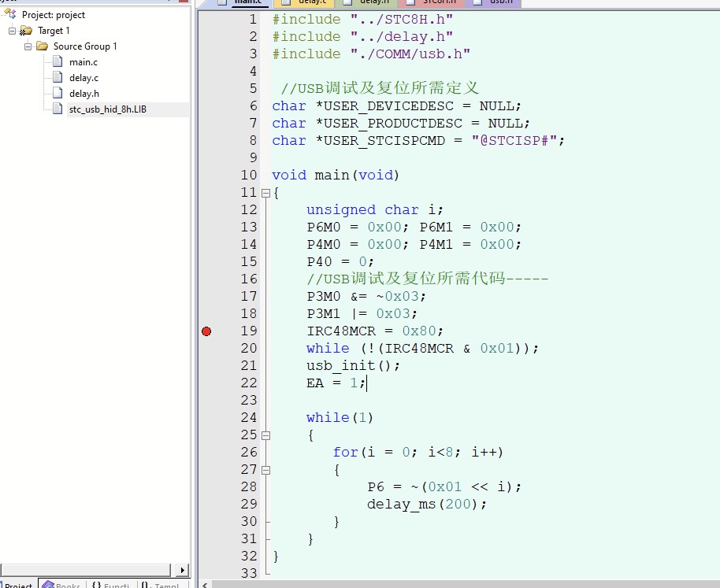Viewport: 720px width, 588px height.
Task: Click line number 33 in the gutter
Action: point(249,573)
